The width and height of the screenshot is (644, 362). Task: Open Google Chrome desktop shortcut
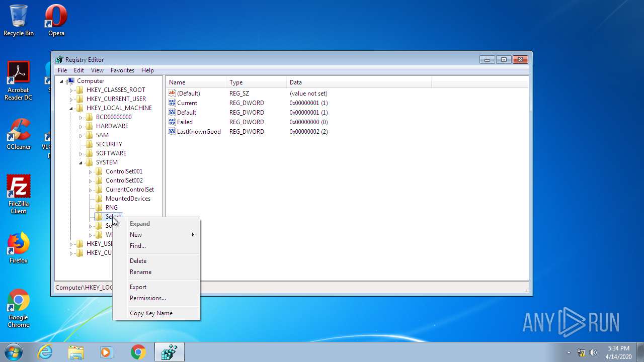click(19, 308)
